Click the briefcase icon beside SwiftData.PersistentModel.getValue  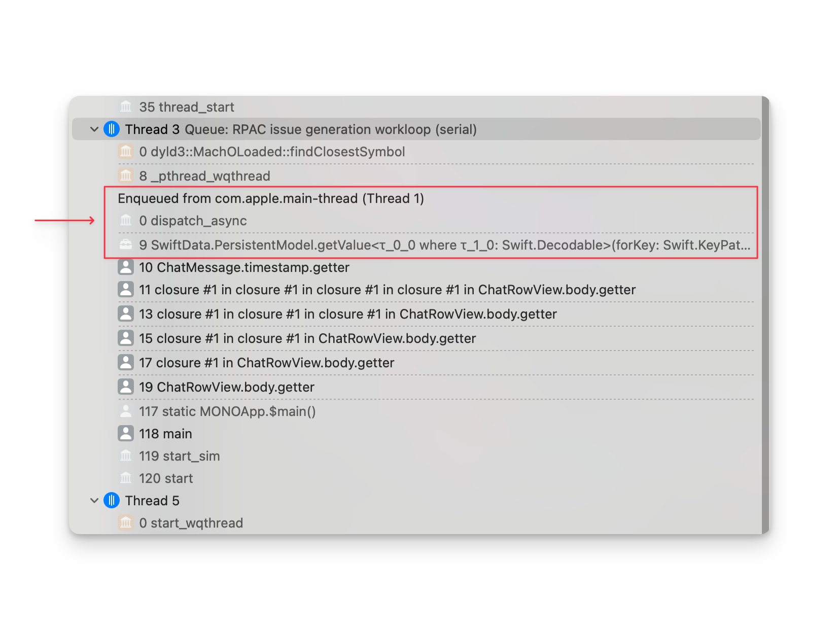tap(126, 245)
